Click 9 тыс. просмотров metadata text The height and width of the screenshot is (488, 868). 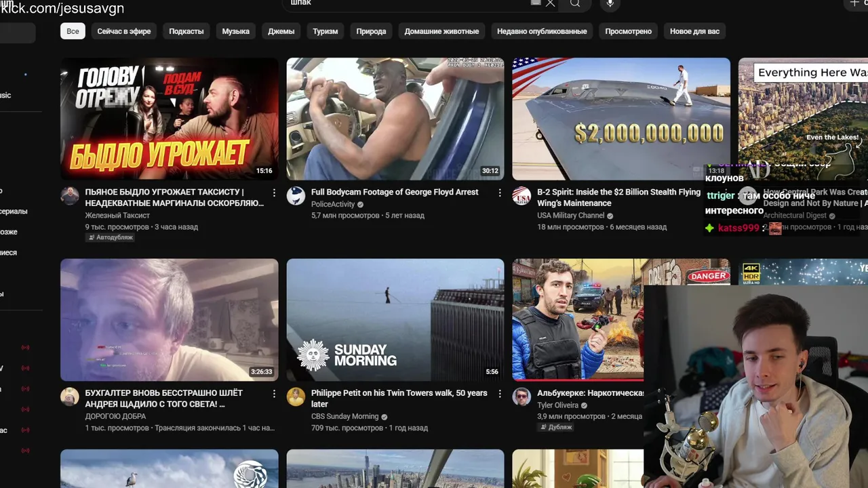click(117, 227)
